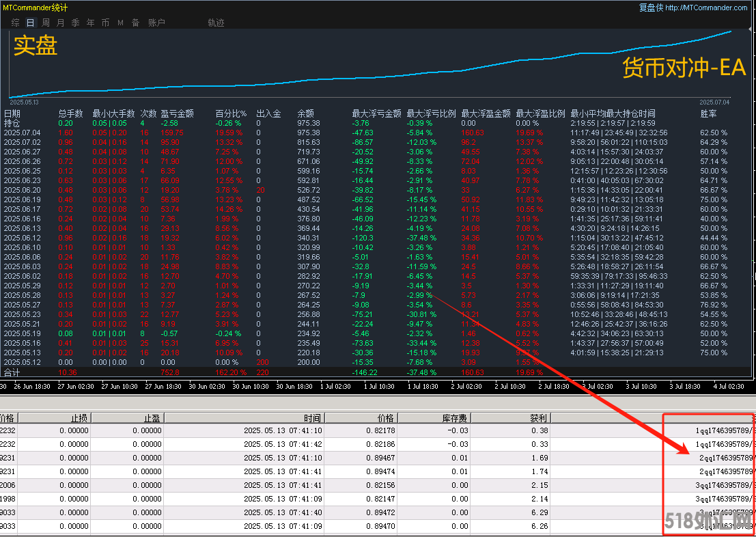Click the 库存费 column header
Image resolution: width=756 pixels, height=537 pixels.
click(x=434, y=418)
